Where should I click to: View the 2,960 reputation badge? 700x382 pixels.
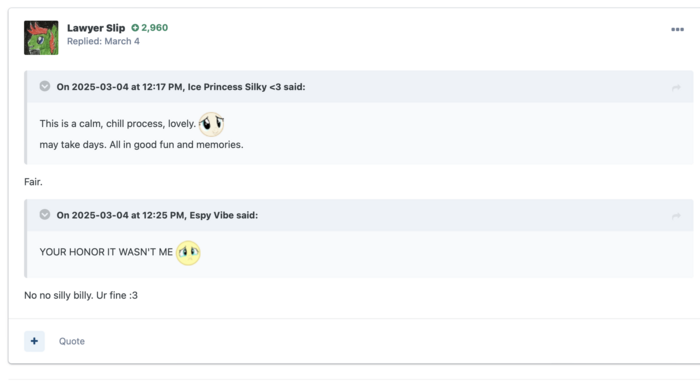150,28
